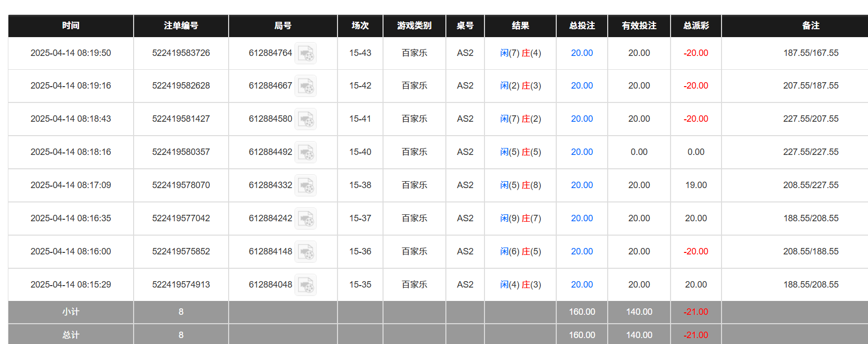
Task: Click bet slip number 522419574913
Action: click(x=181, y=285)
